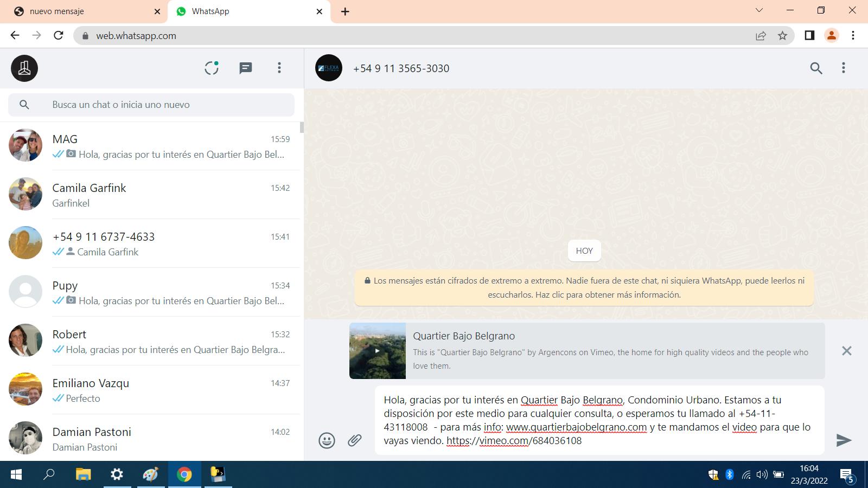
Task: Click the HOY date badge
Action: point(584,251)
